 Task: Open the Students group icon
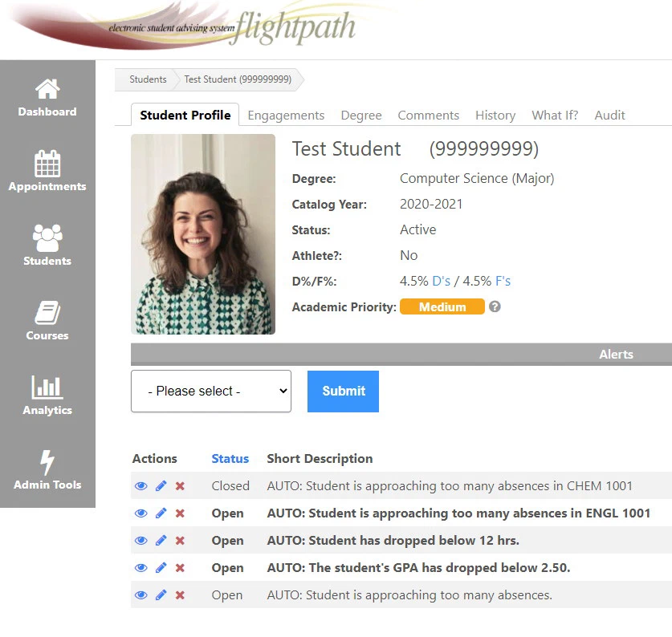47,238
